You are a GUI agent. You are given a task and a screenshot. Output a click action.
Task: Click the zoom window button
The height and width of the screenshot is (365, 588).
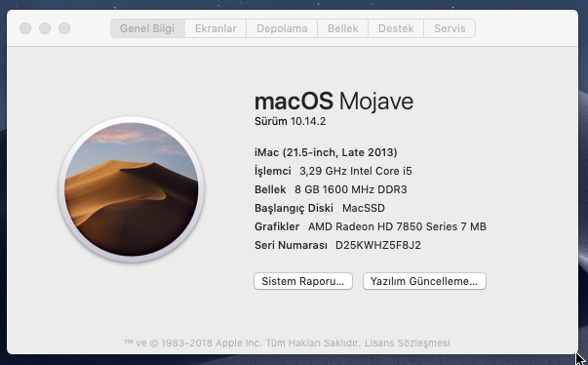tap(64, 28)
